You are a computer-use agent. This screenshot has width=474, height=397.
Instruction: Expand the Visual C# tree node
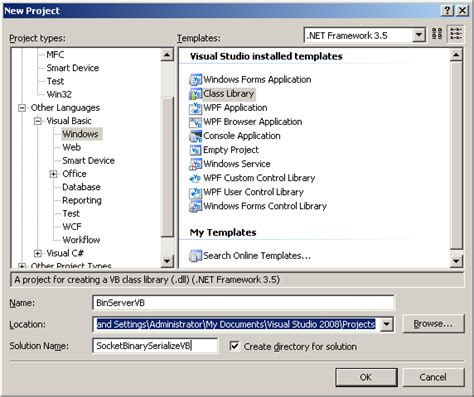pyautogui.click(x=38, y=253)
